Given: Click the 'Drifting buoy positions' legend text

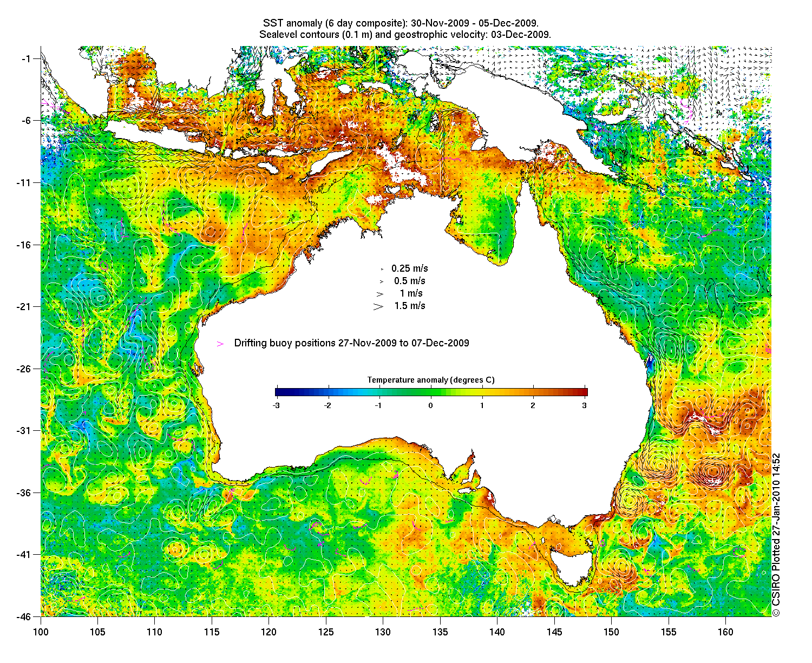Looking at the screenshot, I should [352, 343].
